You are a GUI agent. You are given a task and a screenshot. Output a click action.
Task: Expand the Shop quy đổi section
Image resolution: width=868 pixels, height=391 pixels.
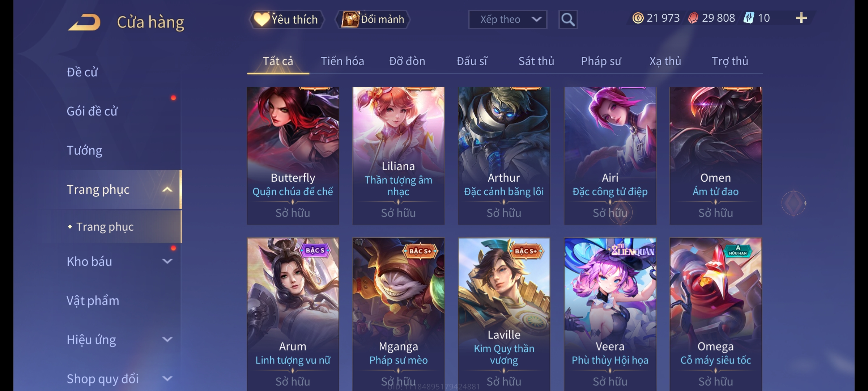(x=167, y=379)
